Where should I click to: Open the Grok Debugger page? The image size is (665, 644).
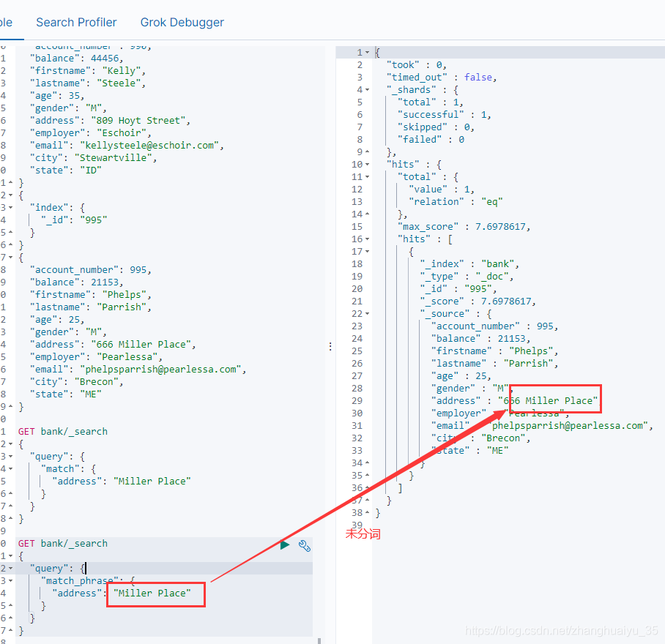coord(182,22)
